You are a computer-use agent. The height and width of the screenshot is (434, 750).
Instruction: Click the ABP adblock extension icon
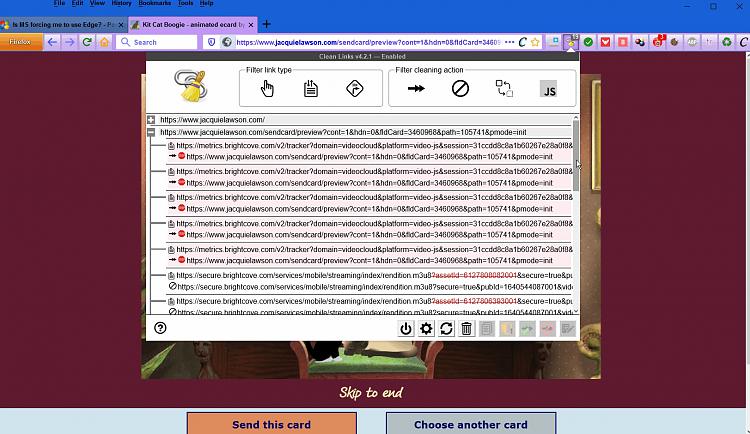pyautogui.click(x=692, y=42)
